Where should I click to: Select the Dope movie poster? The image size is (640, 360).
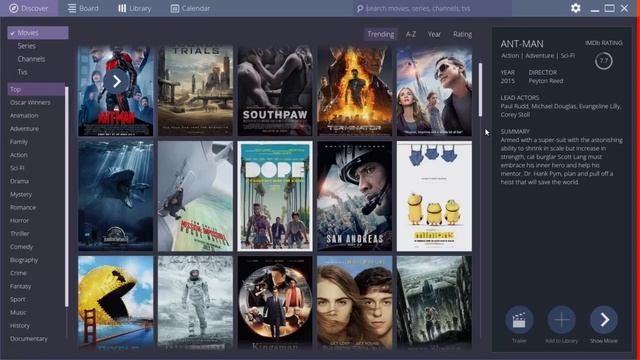tap(275, 196)
